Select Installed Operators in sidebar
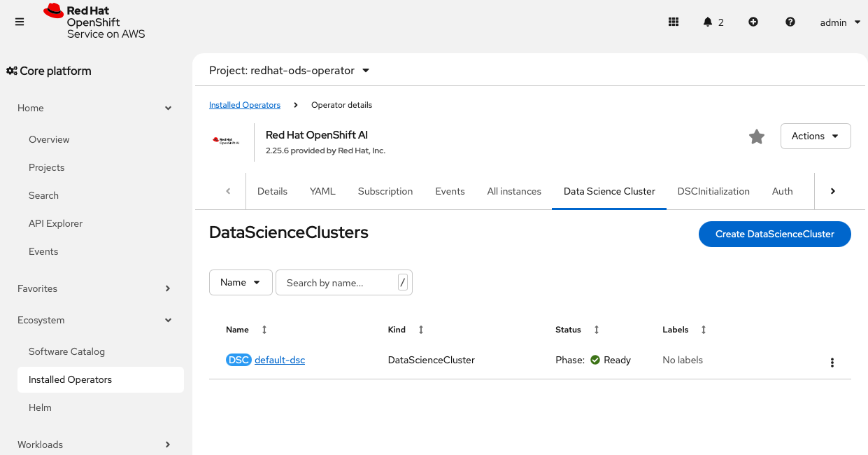The image size is (868, 455). (101, 379)
